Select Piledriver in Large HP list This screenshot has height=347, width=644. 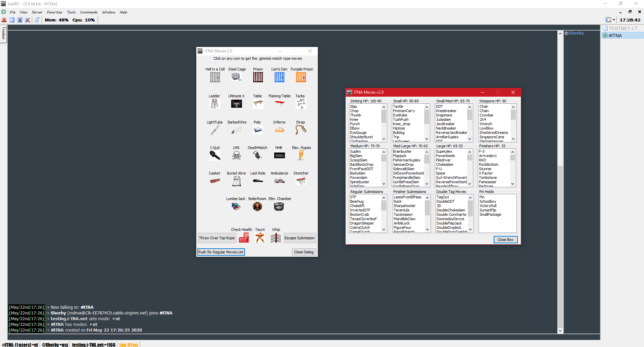click(x=443, y=160)
